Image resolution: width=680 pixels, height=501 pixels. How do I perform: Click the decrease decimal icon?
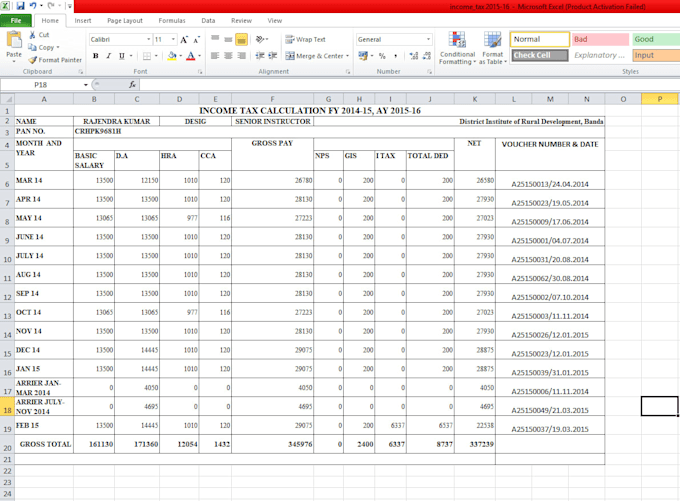click(427, 56)
